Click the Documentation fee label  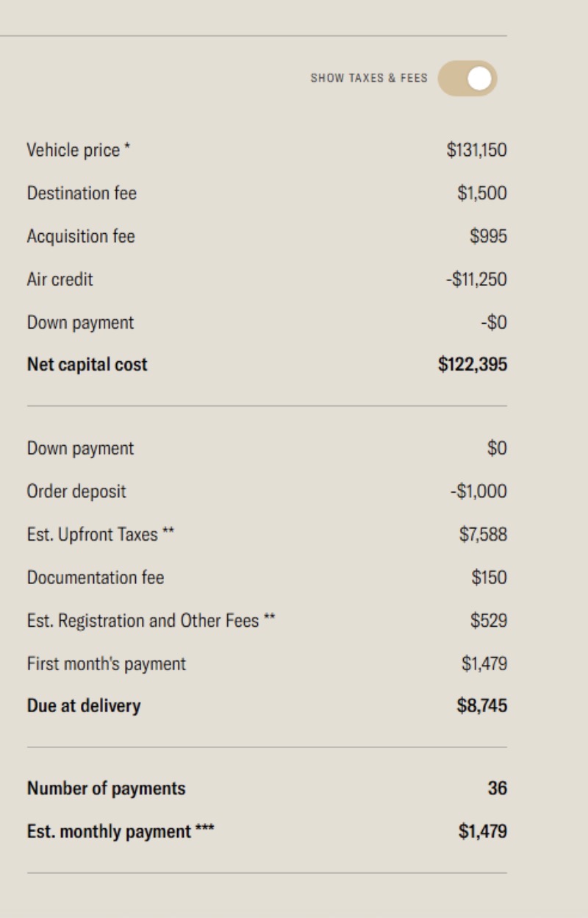point(96,577)
